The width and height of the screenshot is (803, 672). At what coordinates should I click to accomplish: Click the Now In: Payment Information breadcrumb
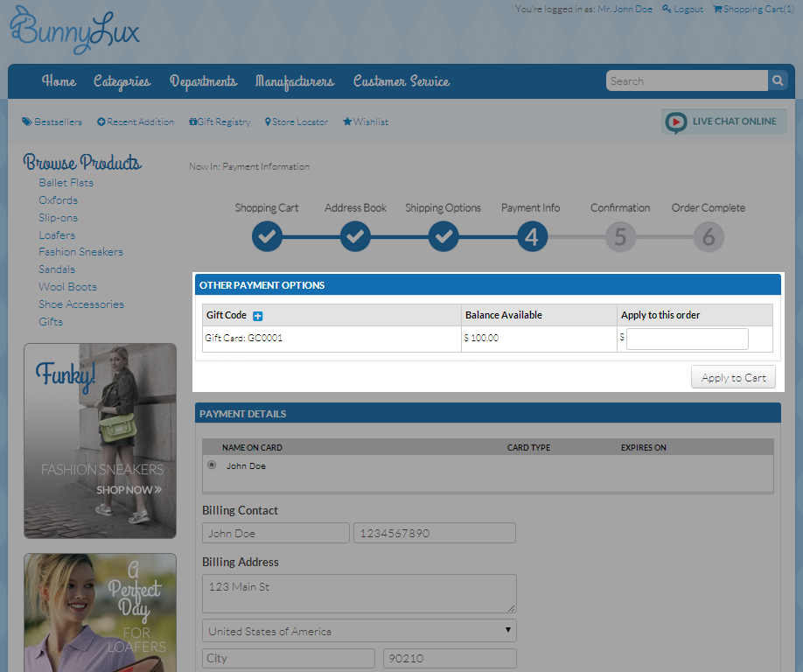249,166
